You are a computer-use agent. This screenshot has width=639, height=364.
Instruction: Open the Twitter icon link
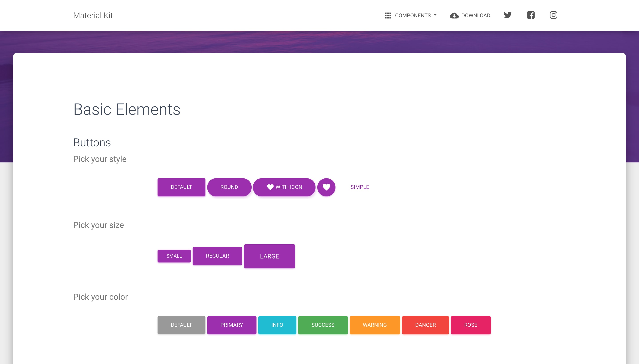coord(508,15)
